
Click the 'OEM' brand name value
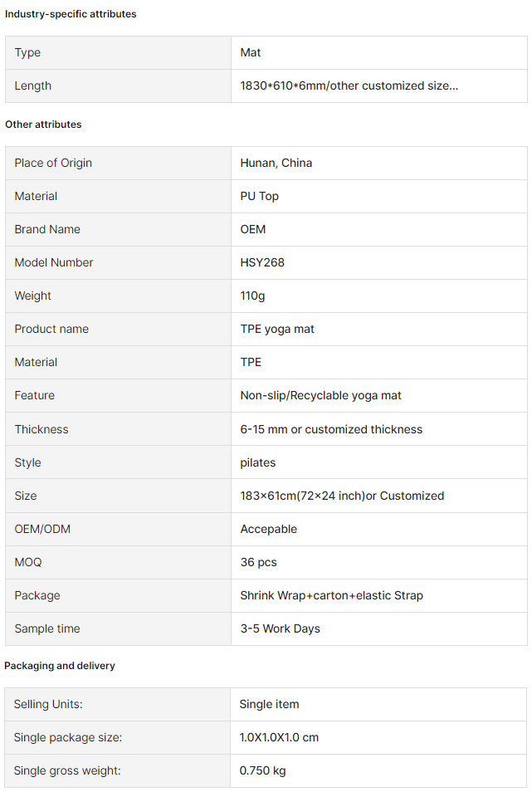(252, 229)
